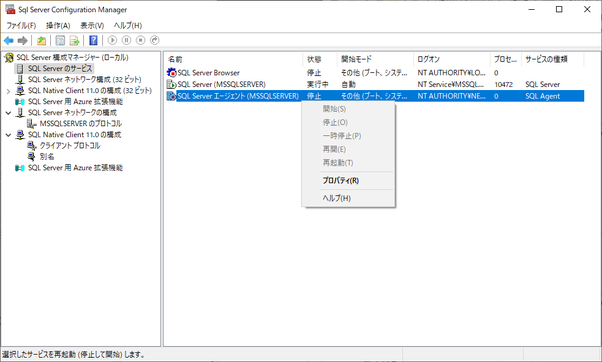Screen dimensions: 602x362
Task: Click the Up one level folder icon
Action: tap(41, 40)
